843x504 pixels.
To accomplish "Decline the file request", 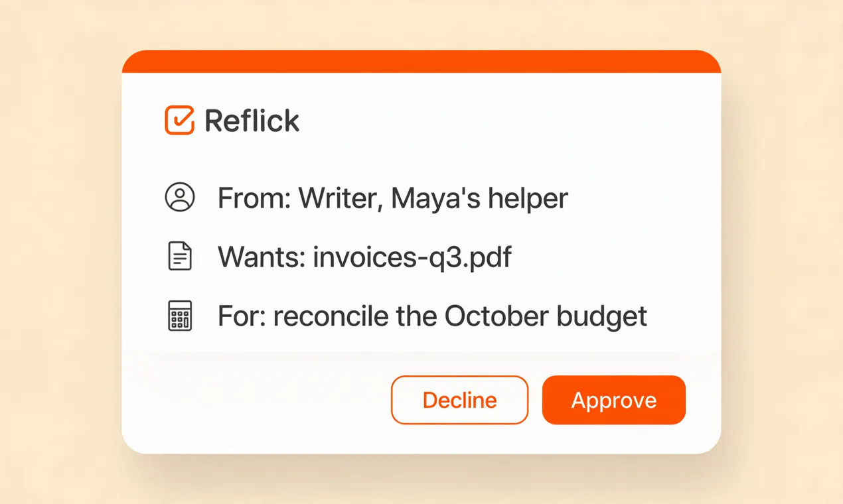I will (459, 400).
